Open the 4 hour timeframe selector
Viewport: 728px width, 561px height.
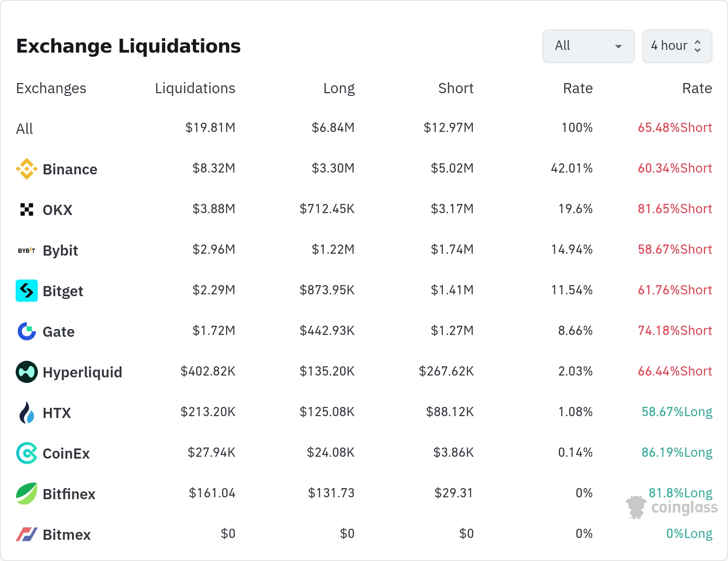tap(669, 46)
